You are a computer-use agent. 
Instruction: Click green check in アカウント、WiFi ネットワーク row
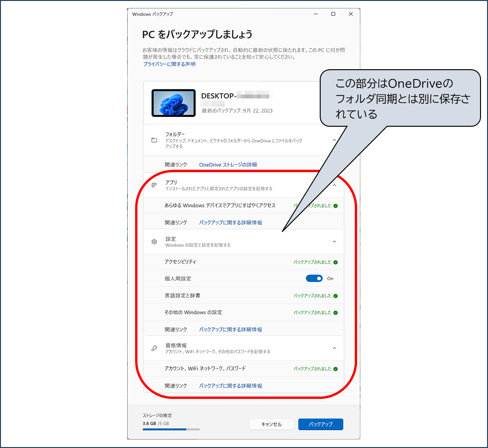pyautogui.click(x=336, y=369)
